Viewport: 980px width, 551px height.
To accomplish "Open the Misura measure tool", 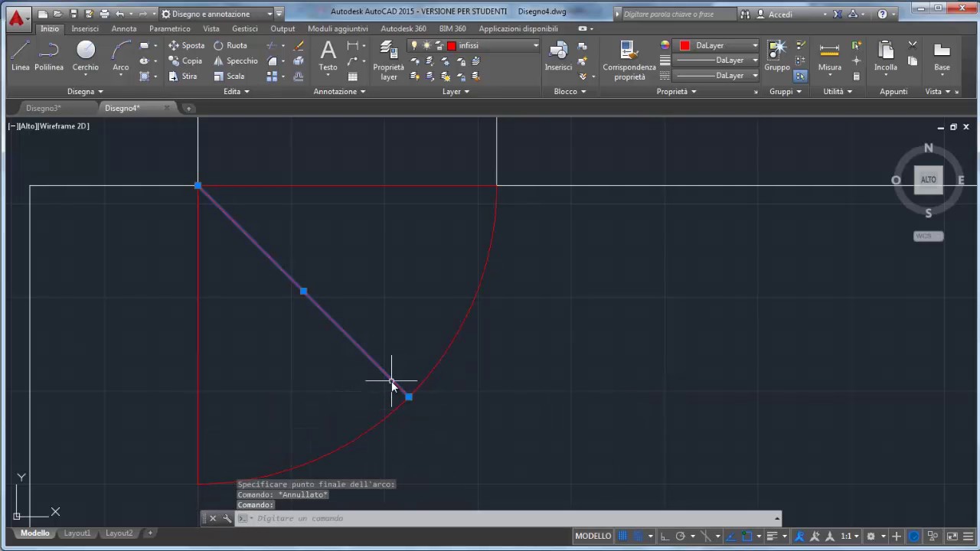I will coord(830,56).
